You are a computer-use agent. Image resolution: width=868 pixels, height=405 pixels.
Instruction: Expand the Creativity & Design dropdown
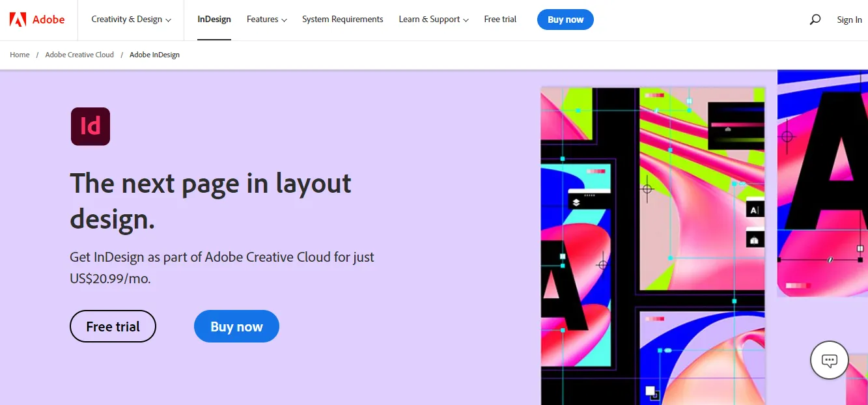[x=132, y=20]
